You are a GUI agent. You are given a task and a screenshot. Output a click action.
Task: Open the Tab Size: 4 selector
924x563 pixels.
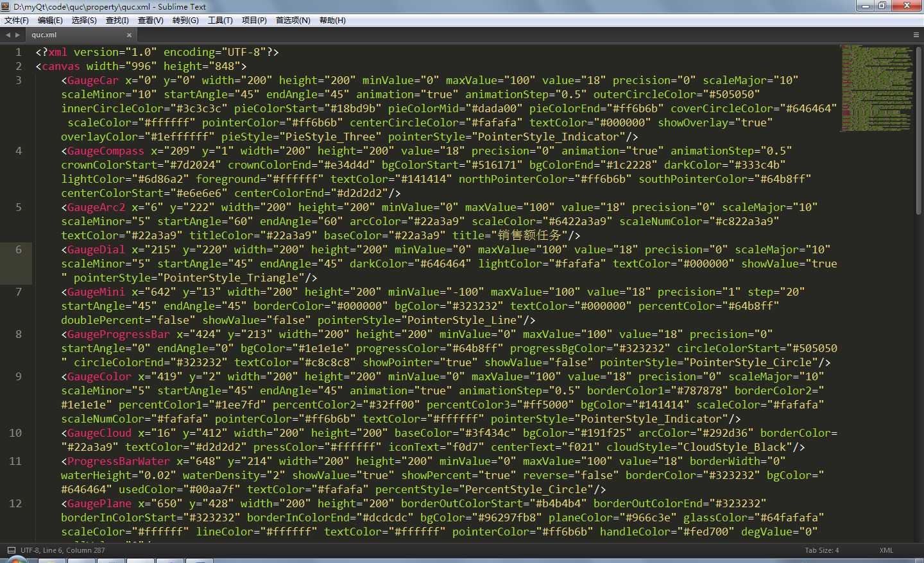(822, 550)
